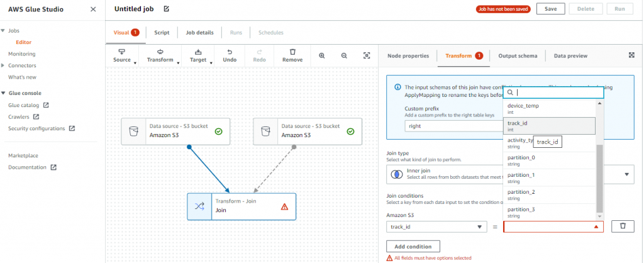Open the Output schema tab
Image resolution: width=644 pixels, height=263 pixels.
click(x=518, y=56)
